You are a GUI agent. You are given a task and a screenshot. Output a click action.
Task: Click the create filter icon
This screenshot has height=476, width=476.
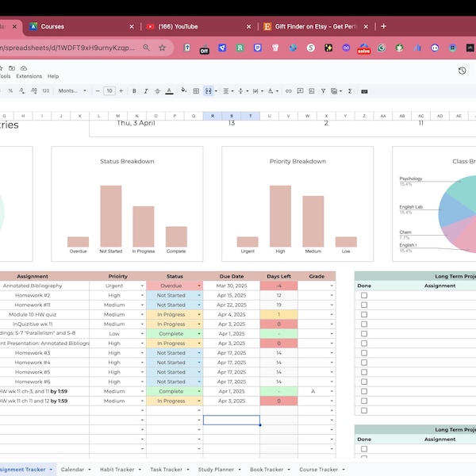(x=323, y=91)
